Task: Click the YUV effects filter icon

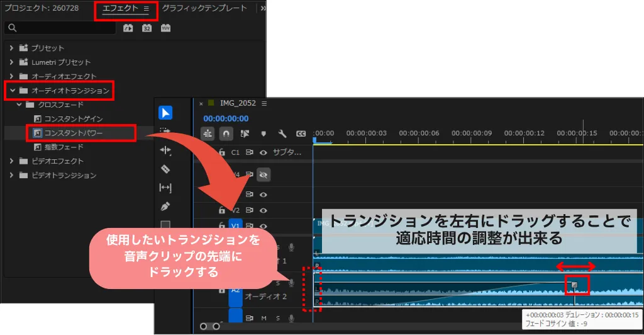Action: coord(165,28)
